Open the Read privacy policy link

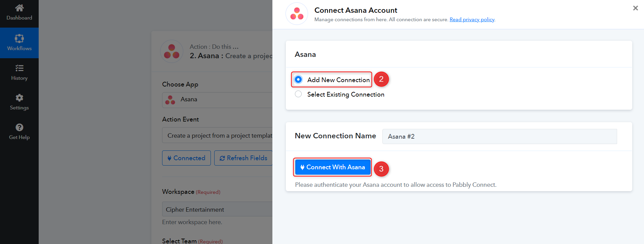[472, 20]
